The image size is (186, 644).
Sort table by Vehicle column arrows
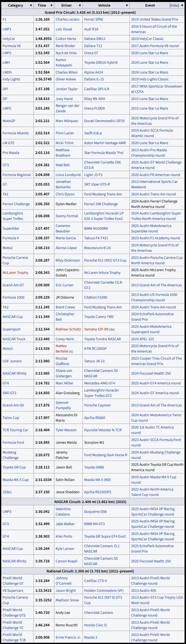click(x=127, y=5)
